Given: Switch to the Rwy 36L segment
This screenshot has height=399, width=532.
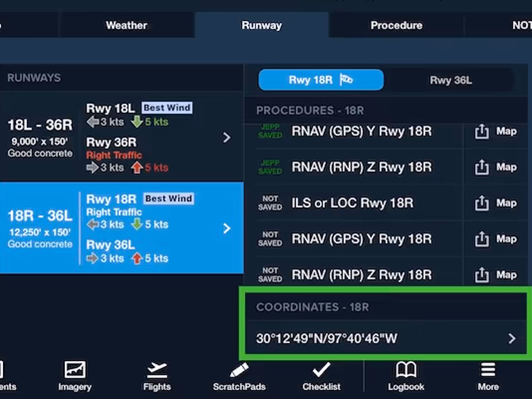Looking at the screenshot, I should (x=451, y=80).
